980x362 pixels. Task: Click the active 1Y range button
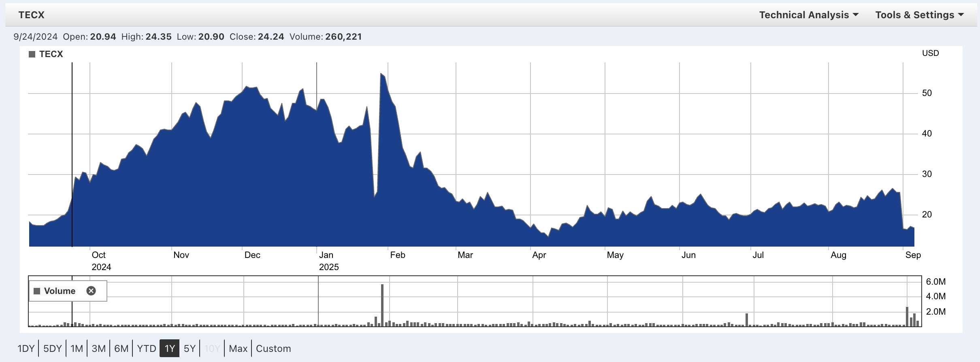[x=169, y=349]
